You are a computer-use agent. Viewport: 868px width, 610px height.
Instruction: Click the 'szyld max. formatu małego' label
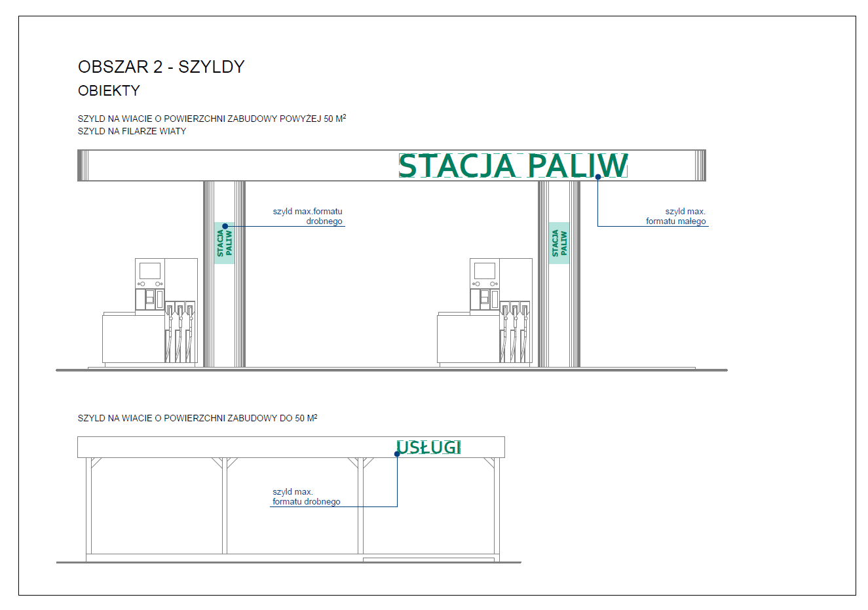676,216
